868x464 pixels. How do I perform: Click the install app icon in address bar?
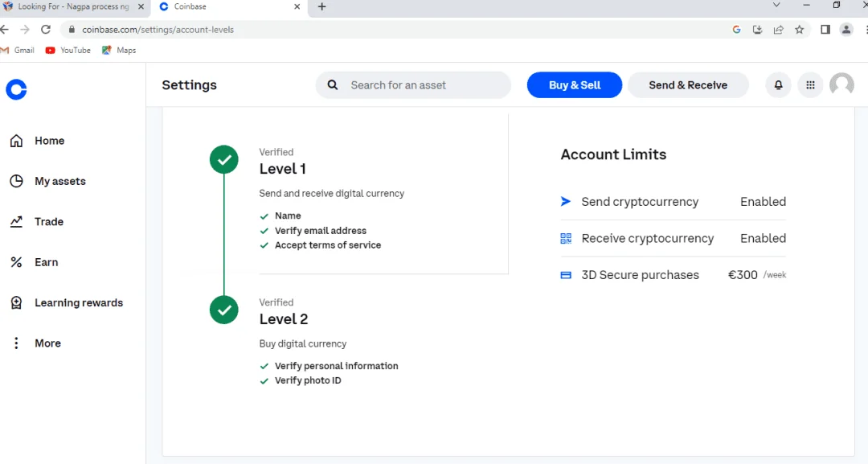[757, 30]
